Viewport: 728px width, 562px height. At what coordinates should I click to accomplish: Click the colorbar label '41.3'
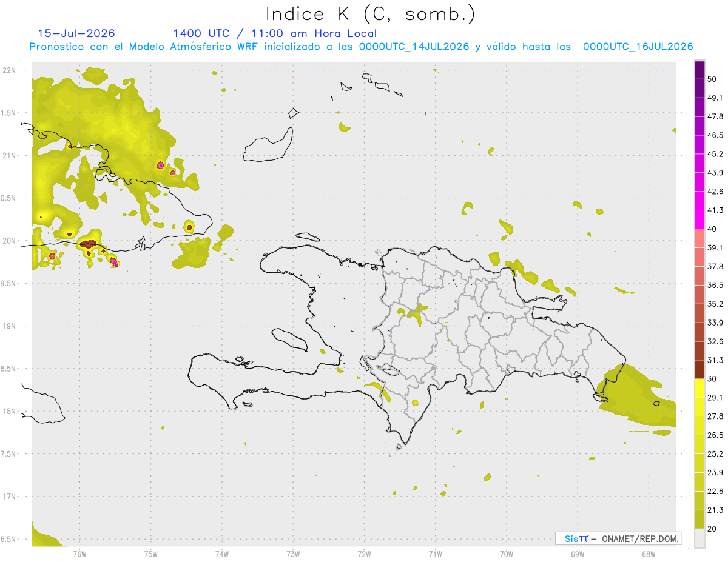(715, 210)
